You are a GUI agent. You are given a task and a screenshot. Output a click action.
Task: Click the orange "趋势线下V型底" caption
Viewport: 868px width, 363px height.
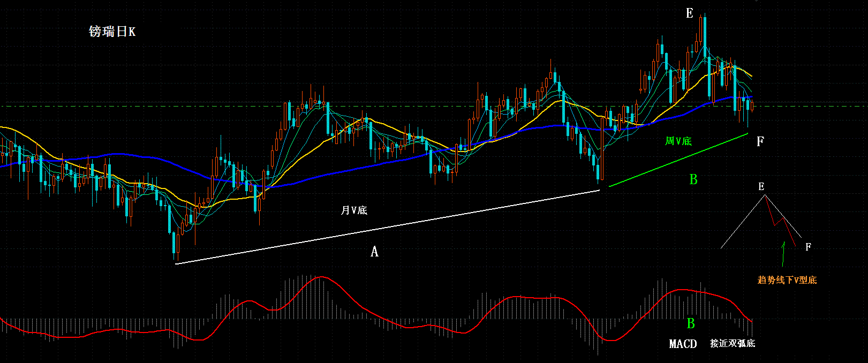787,280
